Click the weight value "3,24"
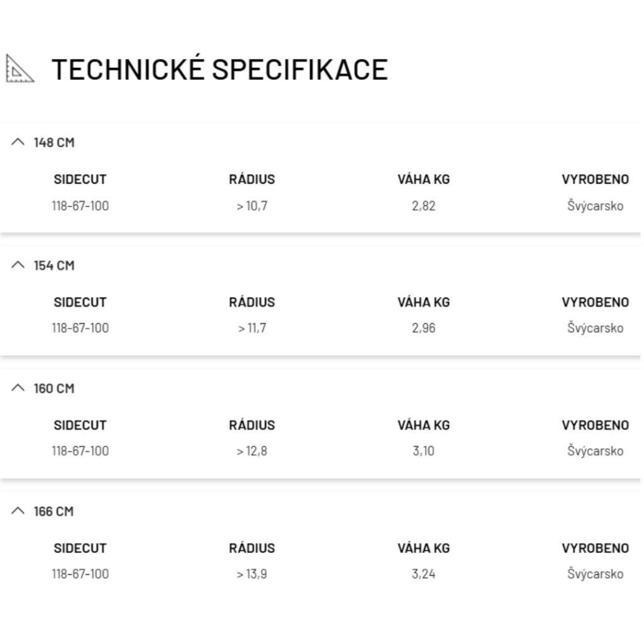644x644 pixels. [423, 574]
